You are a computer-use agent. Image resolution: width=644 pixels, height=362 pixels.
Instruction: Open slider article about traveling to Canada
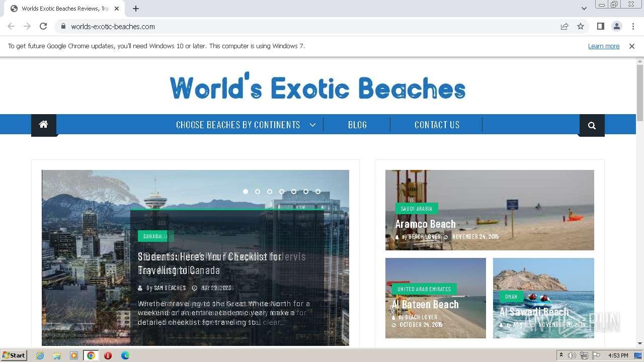[209, 263]
